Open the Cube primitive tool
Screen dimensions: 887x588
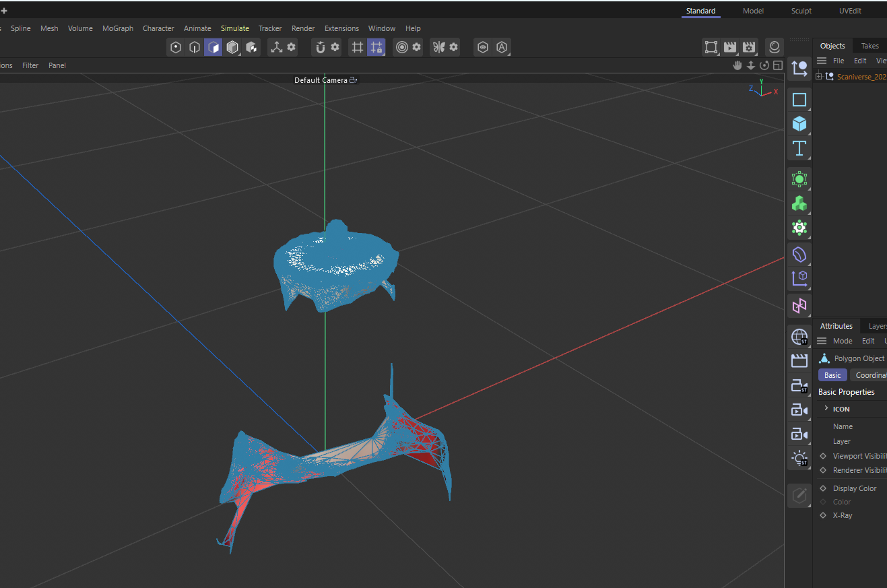pyautogui.click(x=799, y=124)
